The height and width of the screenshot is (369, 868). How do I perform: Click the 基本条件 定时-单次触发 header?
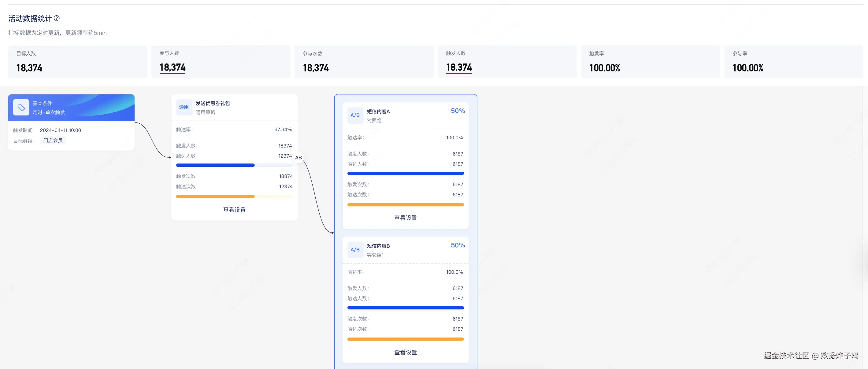[72, 108]
